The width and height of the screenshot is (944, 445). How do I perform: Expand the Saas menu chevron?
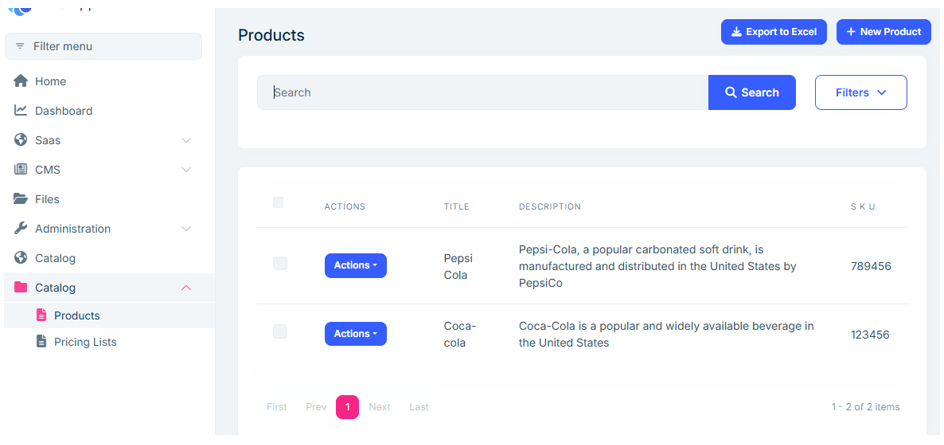click(x=186, y=140)
